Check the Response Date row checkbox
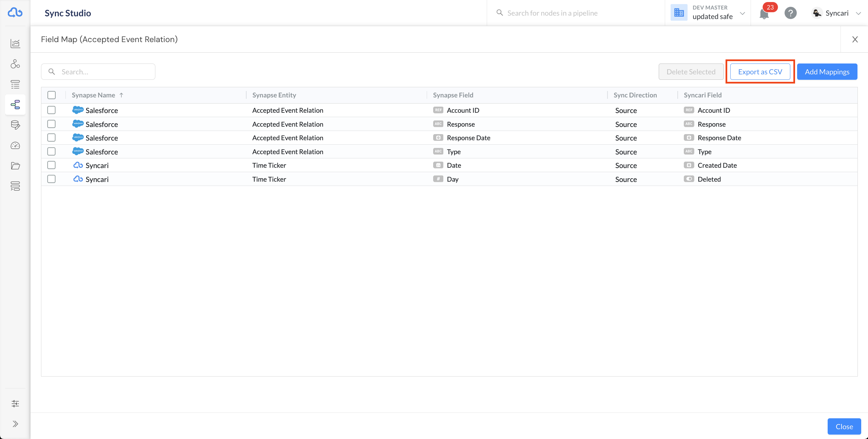This screenshot has height=439, width=868. click(52, 138)
